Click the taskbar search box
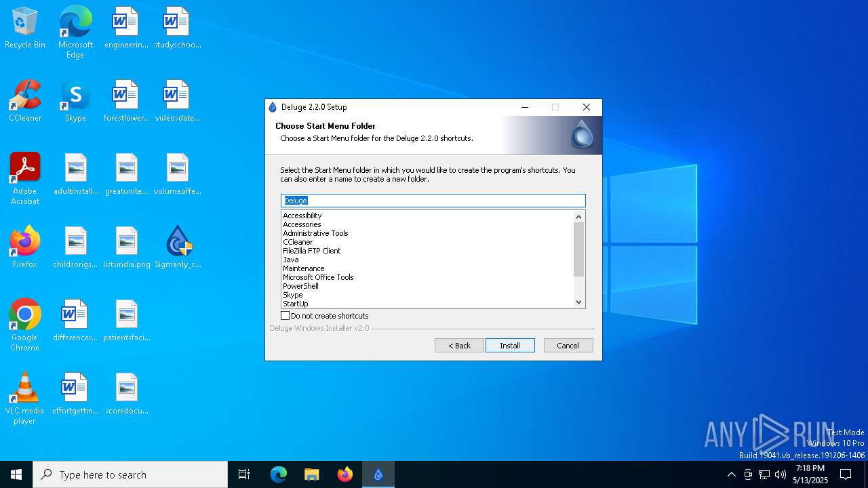The width and height of the screenshot is (868, 488). point(130,474)
